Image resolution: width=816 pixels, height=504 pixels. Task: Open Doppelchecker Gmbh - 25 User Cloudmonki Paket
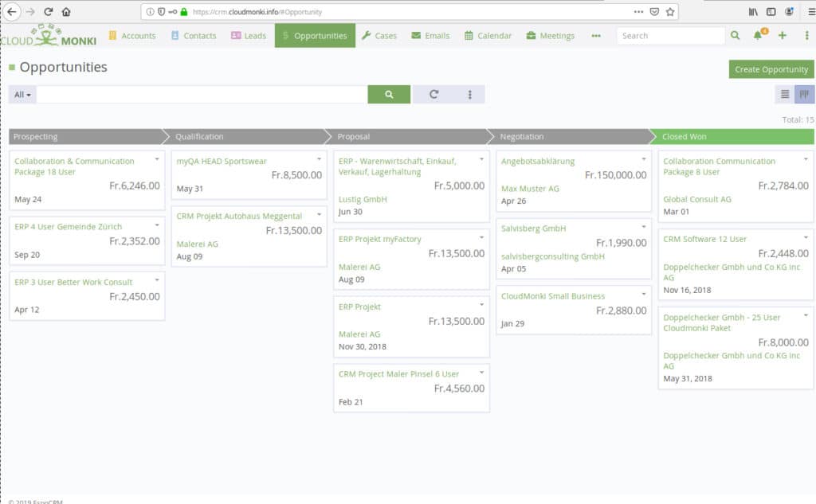[x=722, y=322]
